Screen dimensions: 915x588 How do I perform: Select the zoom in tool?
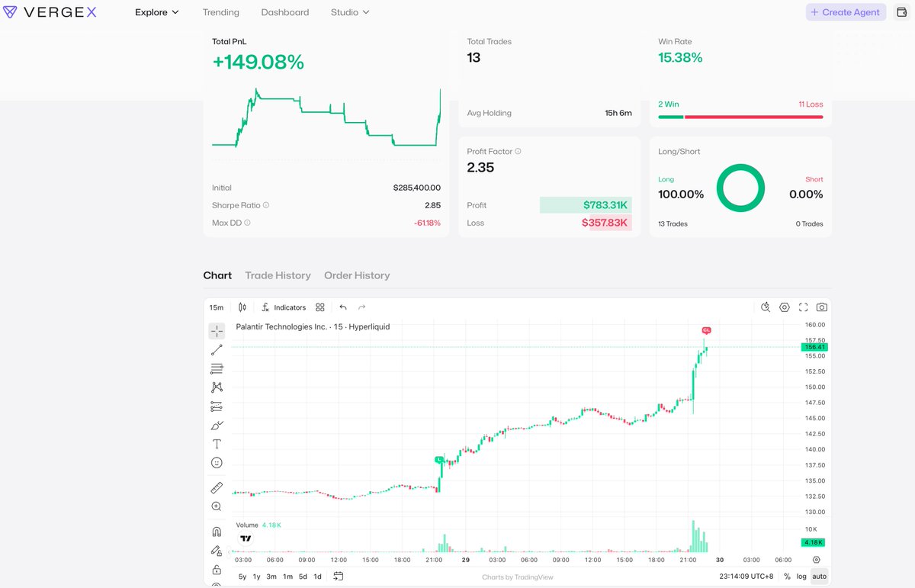tap(217, 506)
